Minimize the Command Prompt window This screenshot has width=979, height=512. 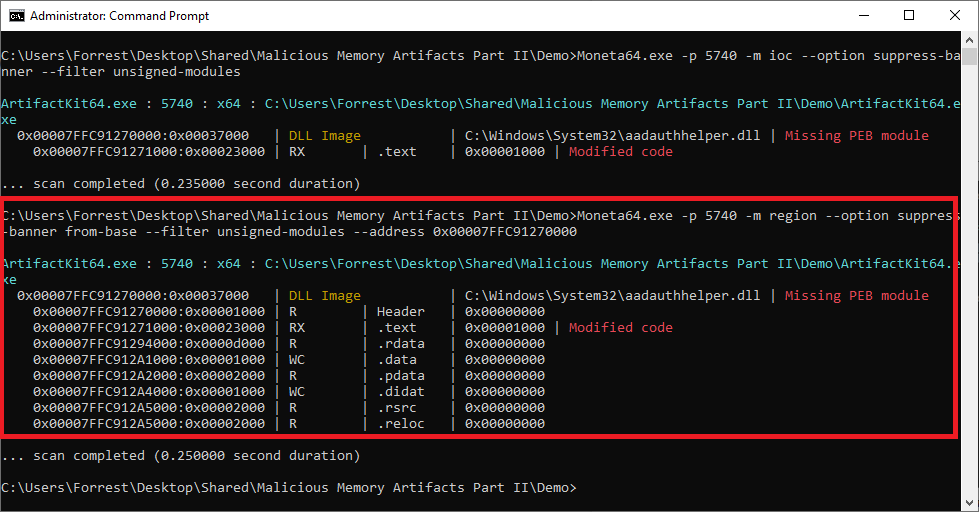(864, 16)
